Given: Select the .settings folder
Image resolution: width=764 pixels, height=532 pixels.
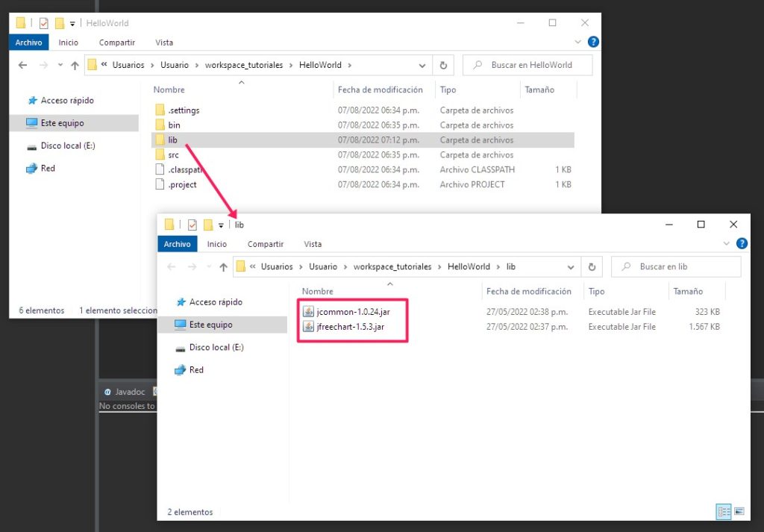Looking at the screenshot, I should coord(183,110).
